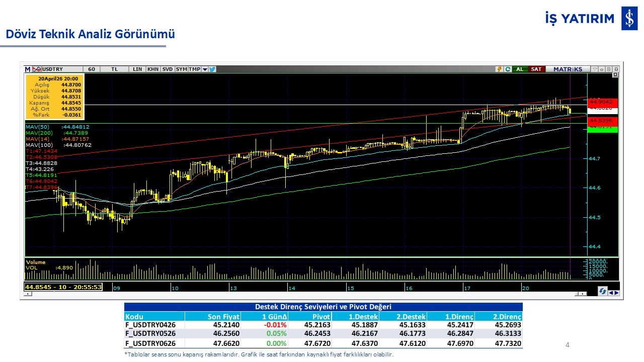Viewport: 644px width, 362px height.
Task: Open the 60 minute period selector
Action: [x=92, y=69]
